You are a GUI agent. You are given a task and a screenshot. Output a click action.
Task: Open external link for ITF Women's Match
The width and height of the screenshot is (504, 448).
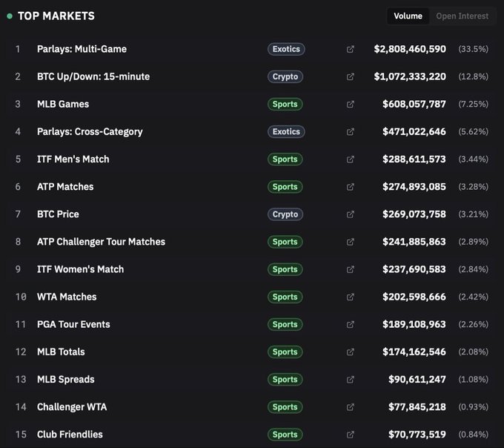[x=351, y=269]
